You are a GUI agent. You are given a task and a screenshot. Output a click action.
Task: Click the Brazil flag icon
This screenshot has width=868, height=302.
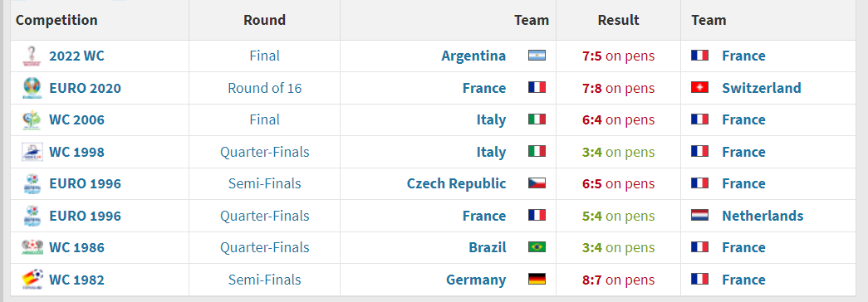click(537, 246)
